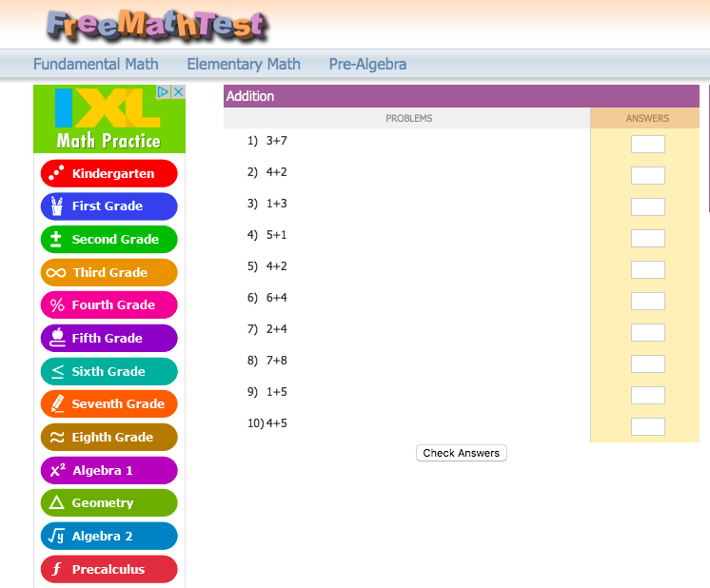Select the Eighth Grade button
Viewport: 710px width, 588px height.
[x=109, y=438]
